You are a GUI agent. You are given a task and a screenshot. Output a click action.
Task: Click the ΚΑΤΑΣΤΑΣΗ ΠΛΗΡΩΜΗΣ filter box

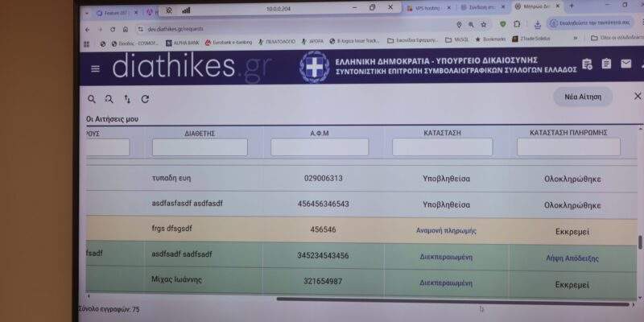point(568,147)
